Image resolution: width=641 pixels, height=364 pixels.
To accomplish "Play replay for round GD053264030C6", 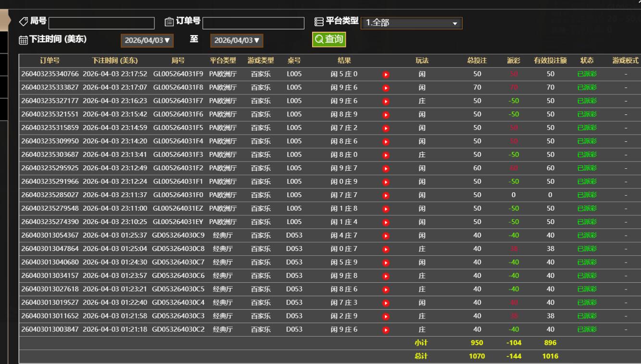I will [x=385, y=276].
